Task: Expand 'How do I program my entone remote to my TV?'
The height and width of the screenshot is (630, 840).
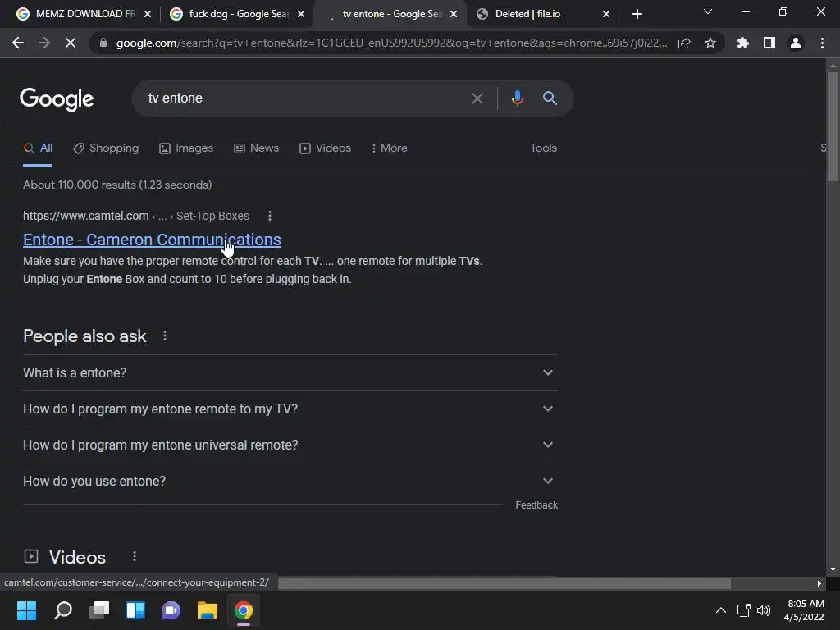Action: 290,409
